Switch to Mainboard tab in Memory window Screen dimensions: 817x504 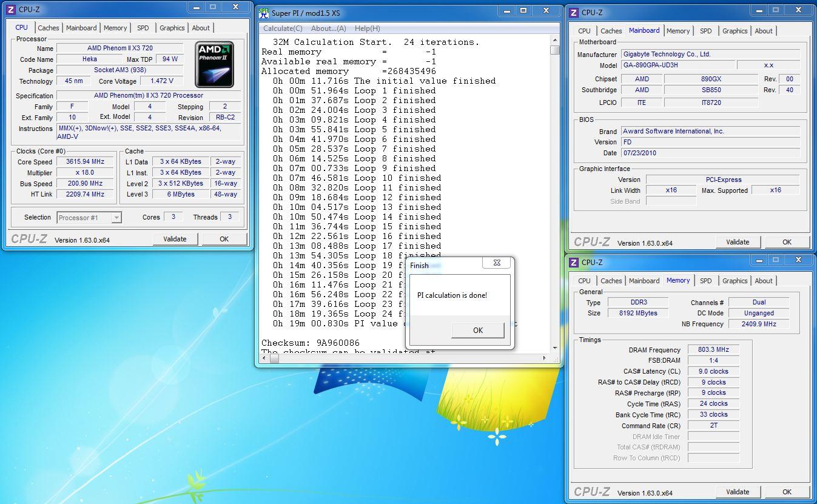(644, 281)
